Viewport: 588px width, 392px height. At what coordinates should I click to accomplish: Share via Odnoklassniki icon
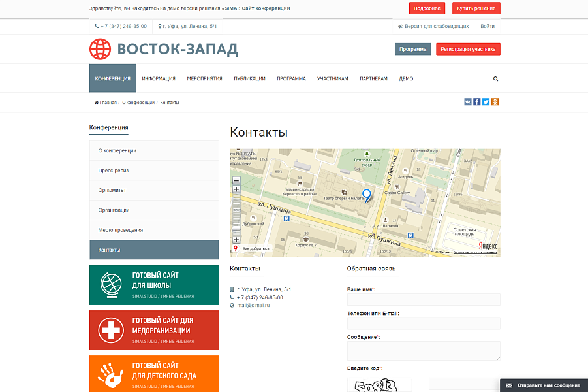point(495,102)
